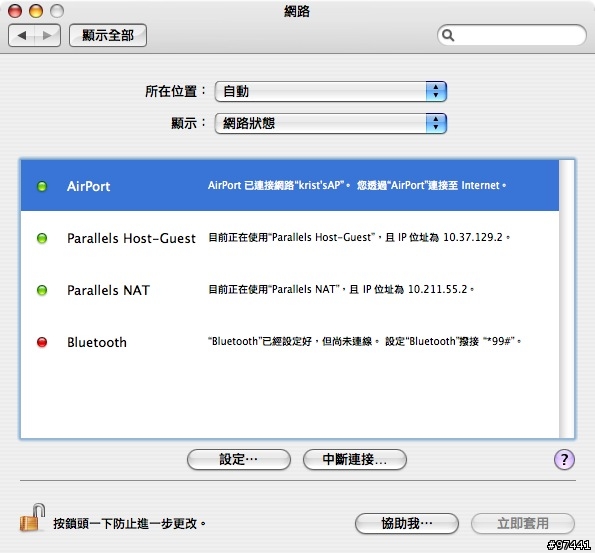595x553 pixels.
Task: Click the 中斷連接… (Disconnect) button
Action: coord(355,460)
